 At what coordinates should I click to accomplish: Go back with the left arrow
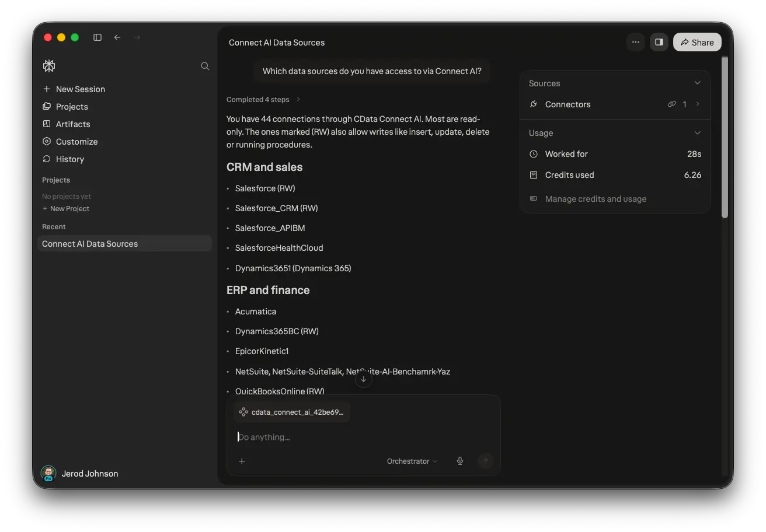117,37
